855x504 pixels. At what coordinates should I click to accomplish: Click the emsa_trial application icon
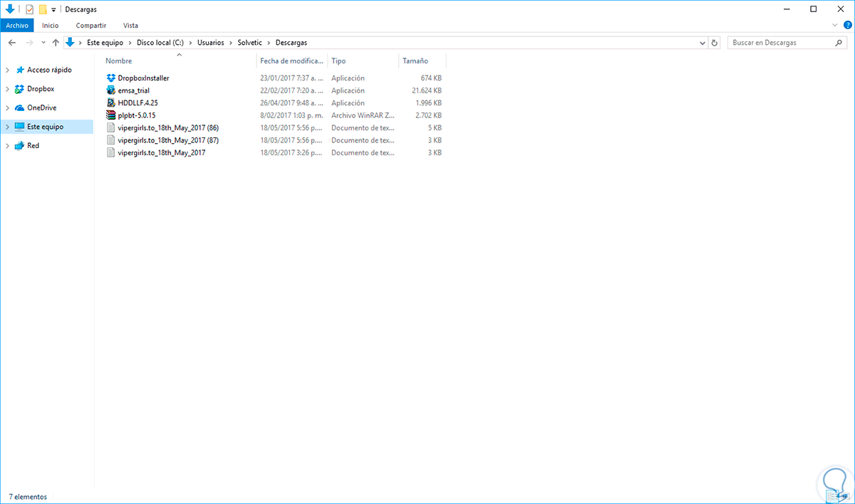pyautogui.click(x=110, y=90)
